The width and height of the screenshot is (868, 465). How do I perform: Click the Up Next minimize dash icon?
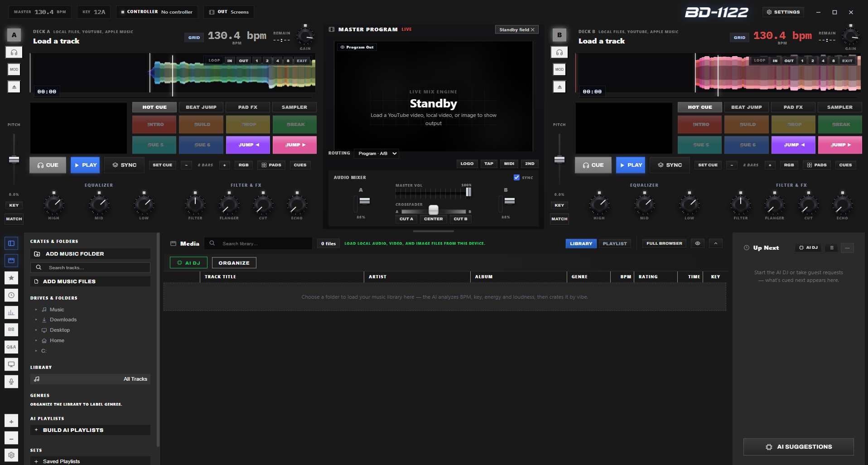848,247
